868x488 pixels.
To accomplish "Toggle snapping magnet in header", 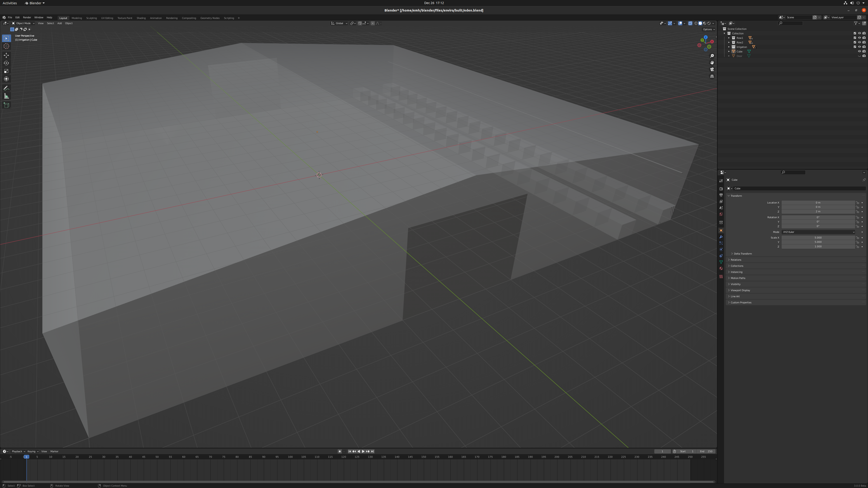I will pos(360,23).
